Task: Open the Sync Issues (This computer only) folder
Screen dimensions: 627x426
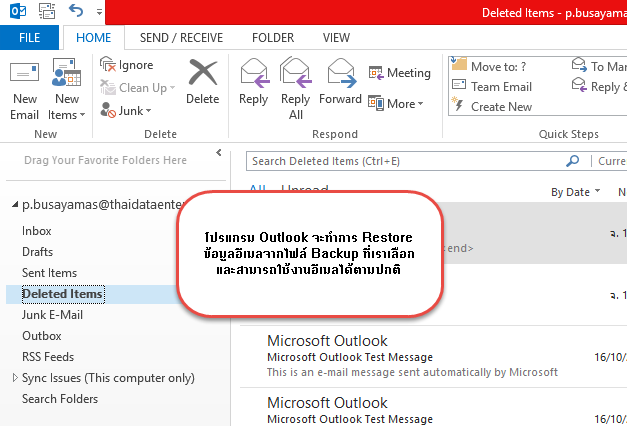Action: coord(108,378)
